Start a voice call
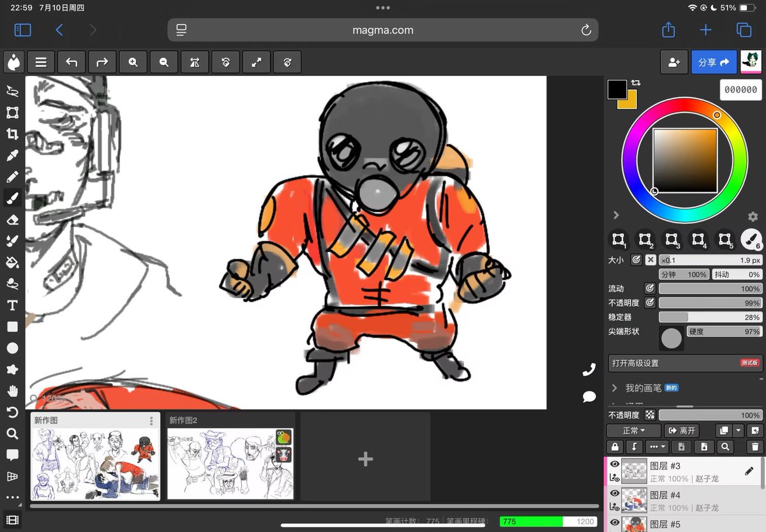 coord(589,369)
